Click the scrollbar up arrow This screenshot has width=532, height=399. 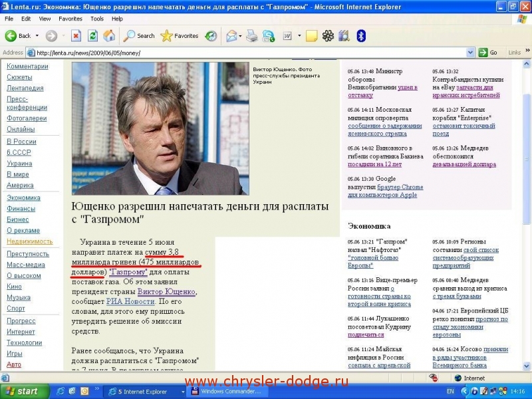(x=527, y=63)
